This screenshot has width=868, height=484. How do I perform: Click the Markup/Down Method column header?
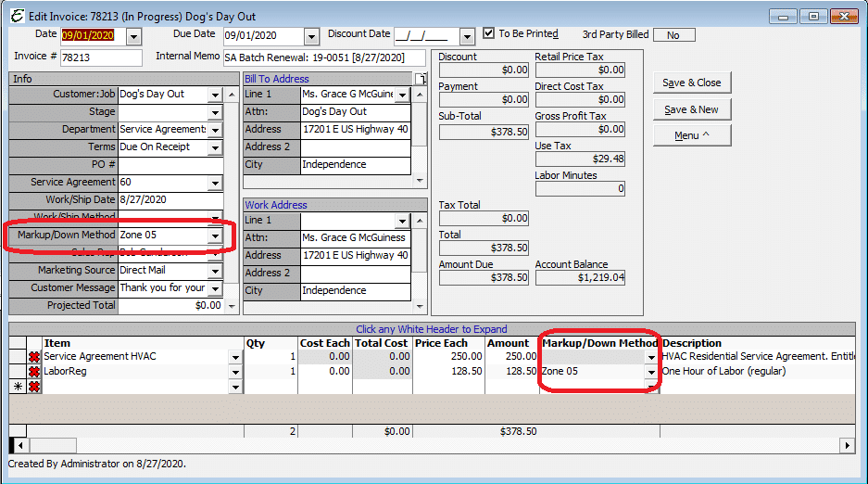(x=600, y=343)
